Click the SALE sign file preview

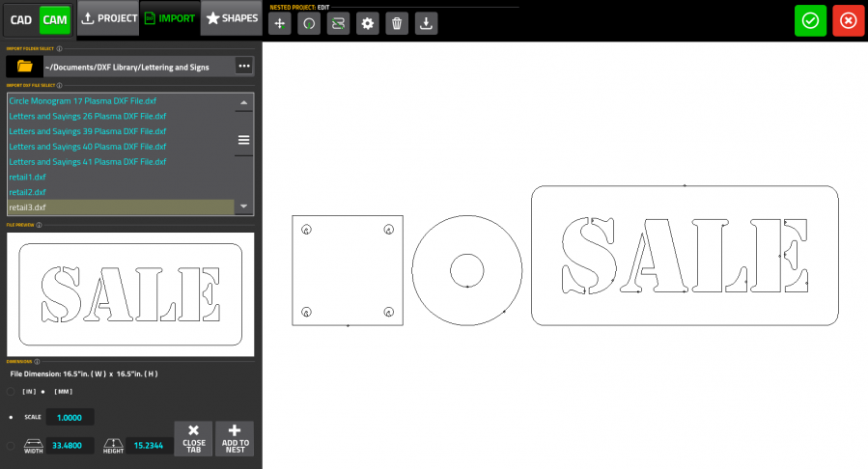130,294
